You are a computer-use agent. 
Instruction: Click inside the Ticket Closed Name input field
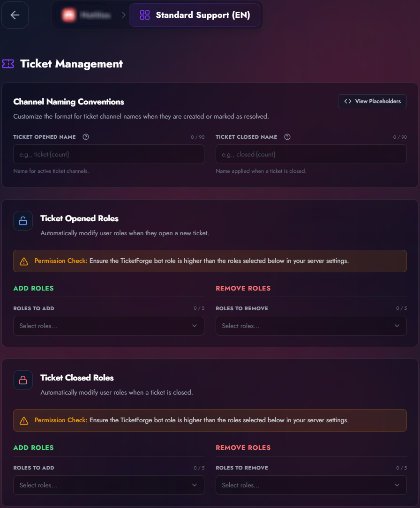coord(311,154)
